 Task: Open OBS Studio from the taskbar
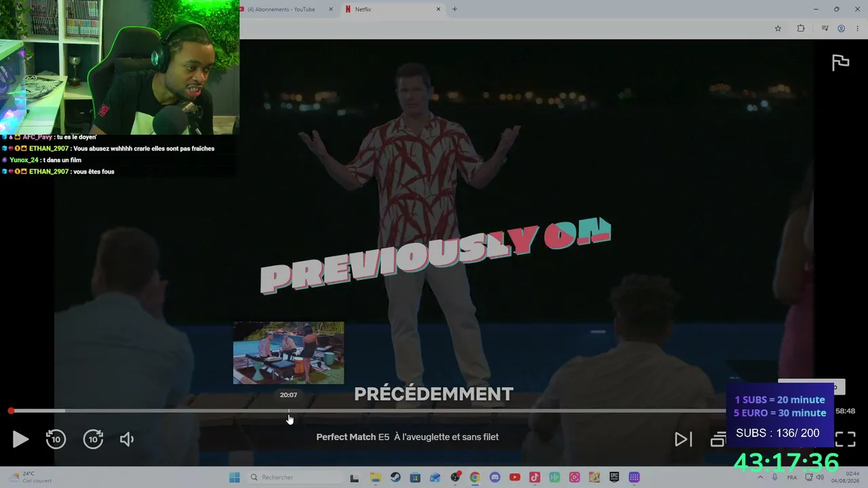pos(455,477)
